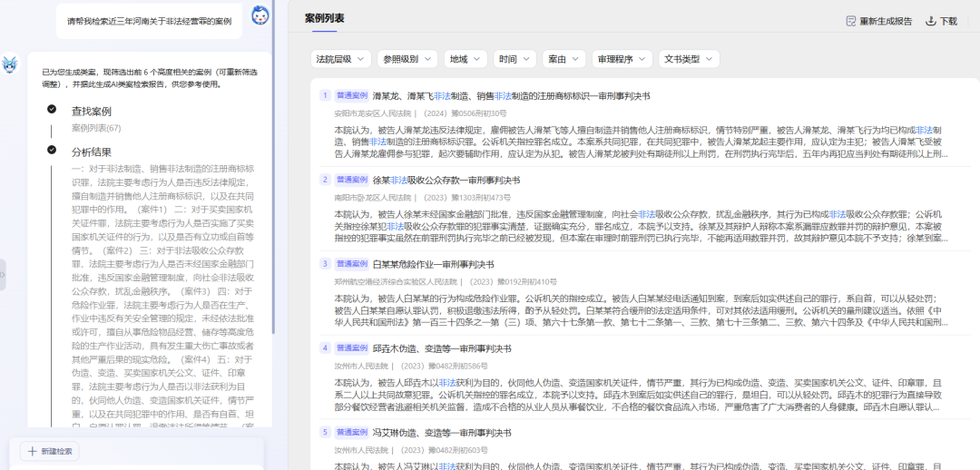Open the 文书类型 filter dropdown

coord(689,59)
